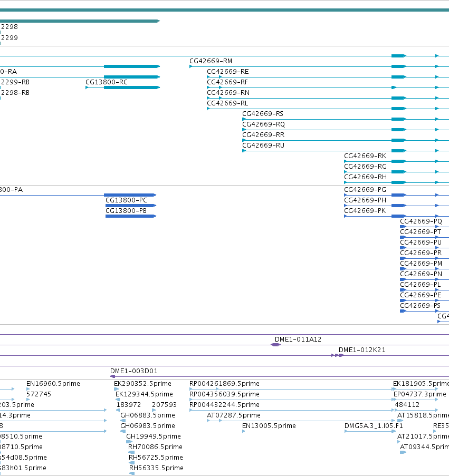Screen dimensions: 449x476
Task: Open the AT07287.5prime EST
Action: click(x=234, y=415)
